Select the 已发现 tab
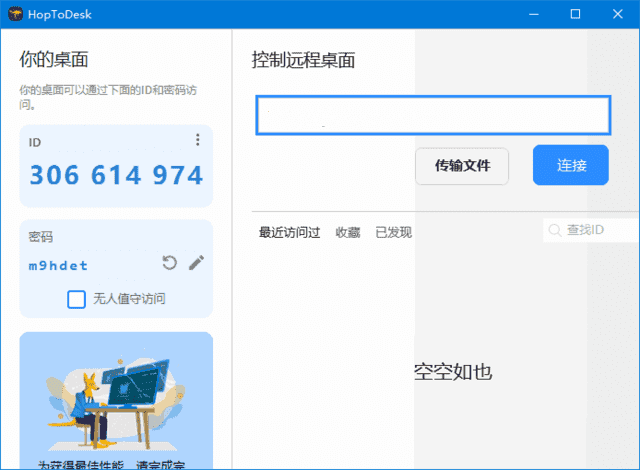Viewport: 640px width, 470px height. click(x=393, y=232)
